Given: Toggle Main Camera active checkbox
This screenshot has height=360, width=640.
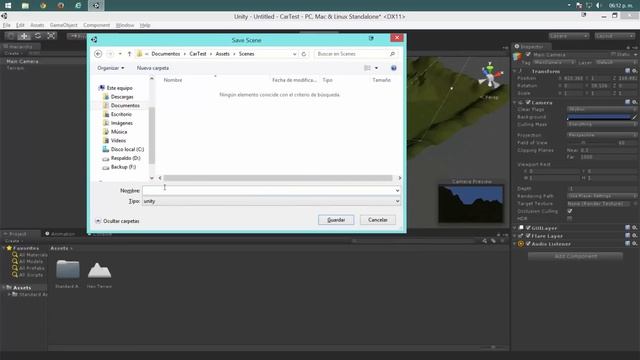Looking at the screenshot, I should (x=528, y=54).
